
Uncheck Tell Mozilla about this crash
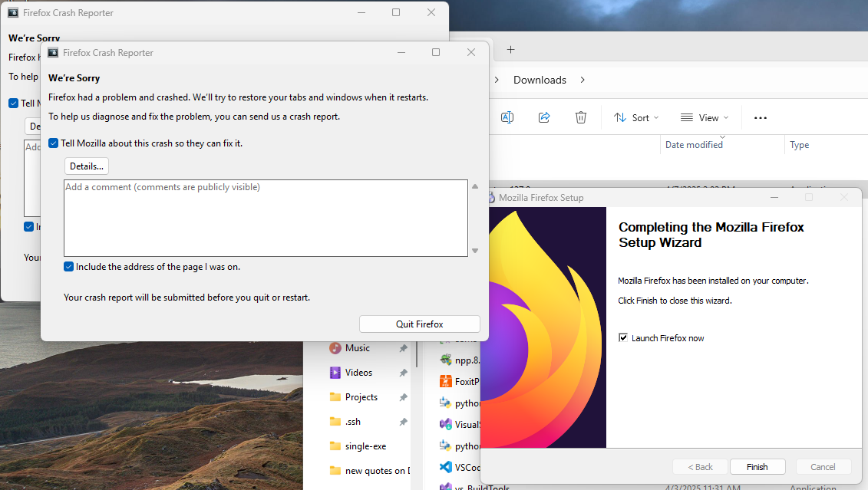click(53, 143)
